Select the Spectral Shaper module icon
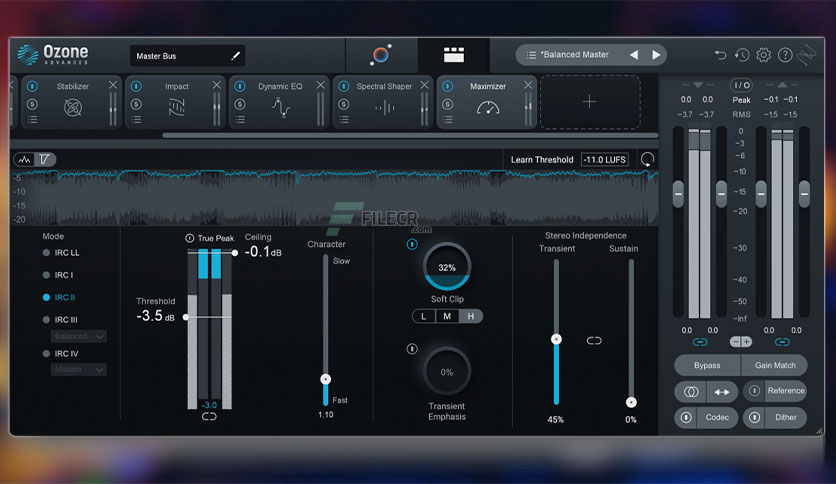 click(384, 108)
